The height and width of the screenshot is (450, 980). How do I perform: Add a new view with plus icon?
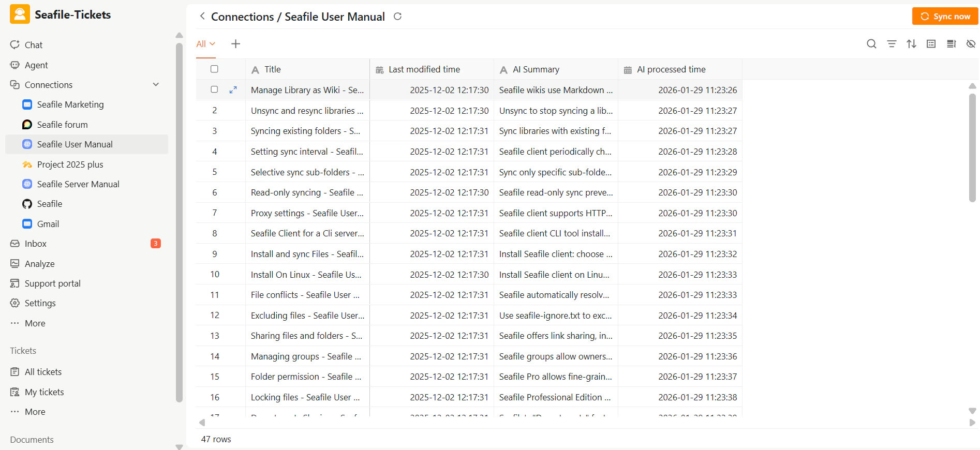coord(235,44)
